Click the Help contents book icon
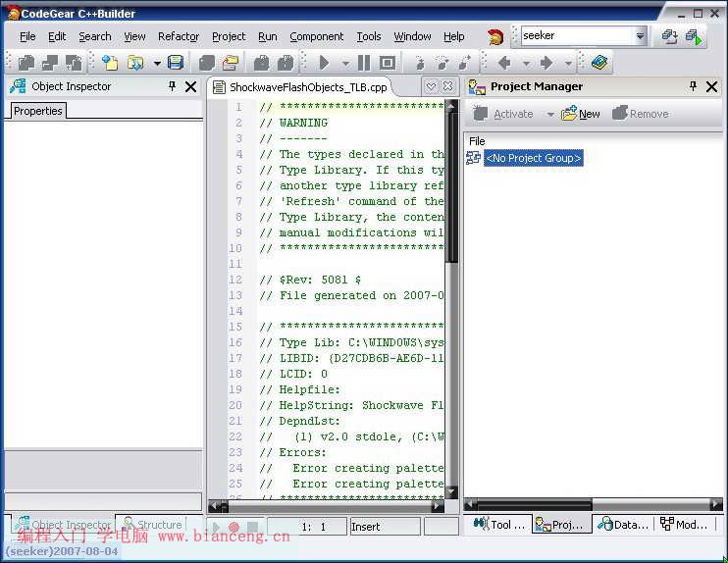This screenshot has width=728, height=563. tap(599, 63)
